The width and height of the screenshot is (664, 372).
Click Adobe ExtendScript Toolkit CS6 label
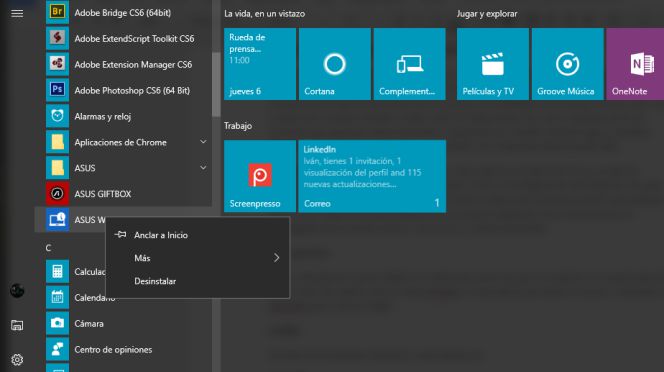[x=134, y=39]
